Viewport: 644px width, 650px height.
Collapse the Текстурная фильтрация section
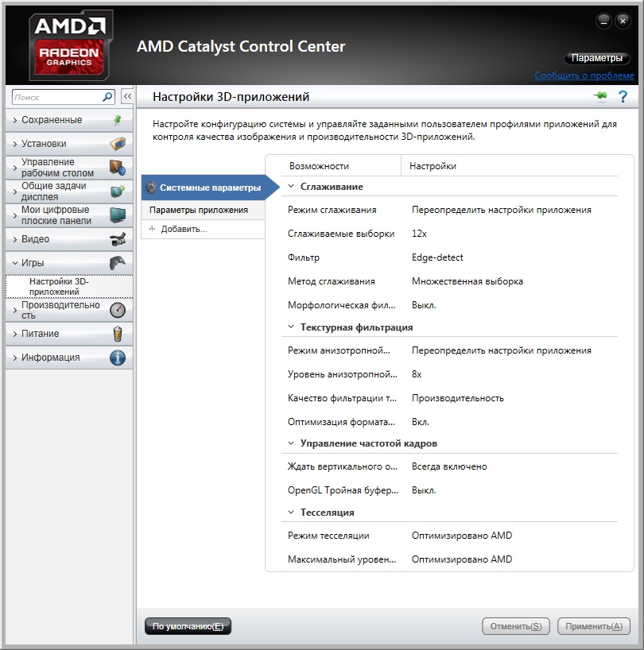291,327
